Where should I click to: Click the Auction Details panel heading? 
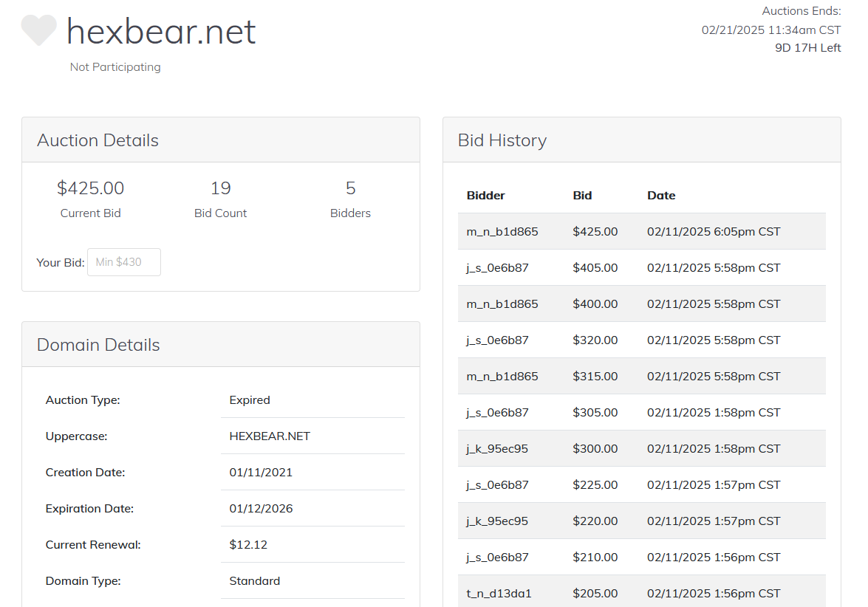(x=98, y=140)
